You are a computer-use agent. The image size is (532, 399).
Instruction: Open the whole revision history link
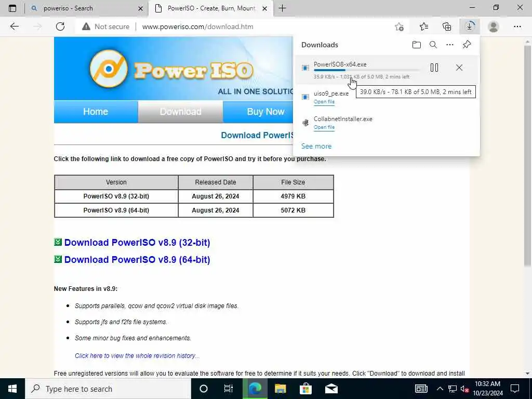[137, 356]
